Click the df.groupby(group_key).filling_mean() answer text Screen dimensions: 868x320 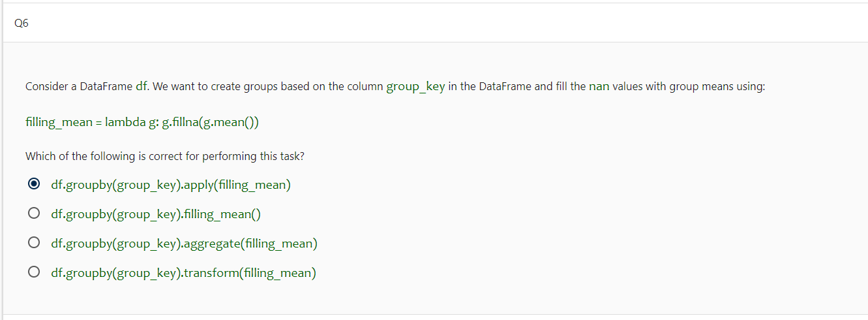[x=157, y=214]
